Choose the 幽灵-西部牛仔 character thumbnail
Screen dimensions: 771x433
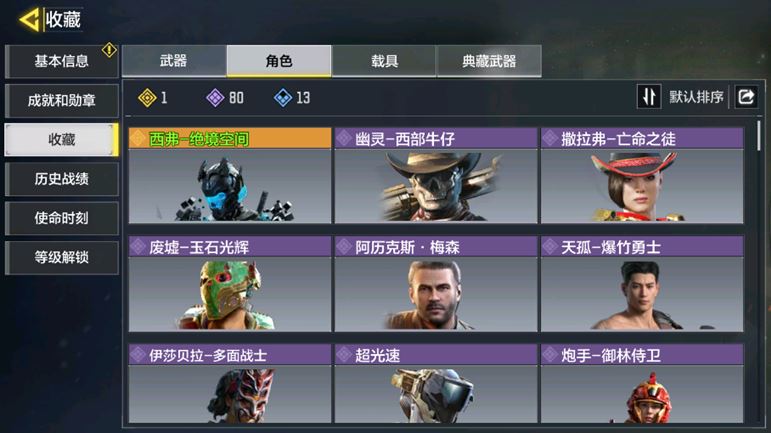[436, 175]
